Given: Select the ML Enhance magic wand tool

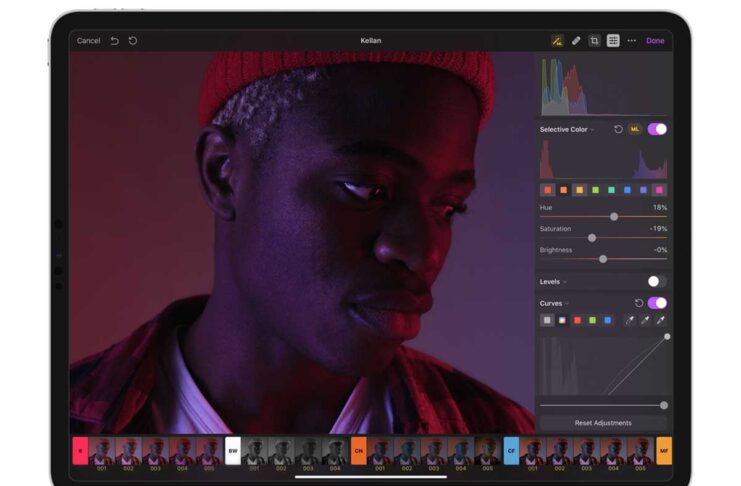Looking at the screenshot, I should pos(557,41).
